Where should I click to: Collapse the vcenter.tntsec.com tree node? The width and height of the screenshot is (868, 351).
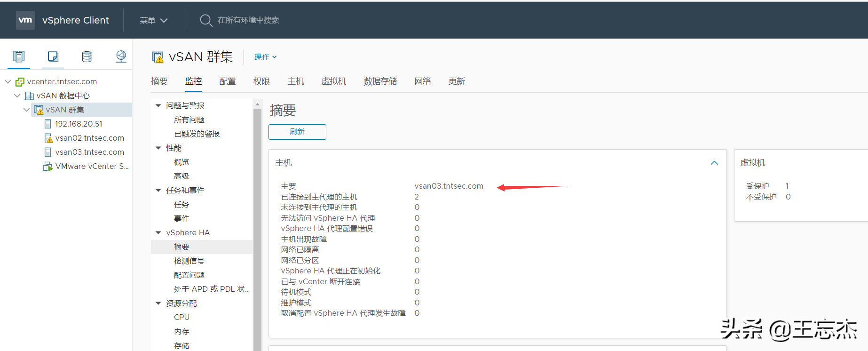(x=8, y=81)
